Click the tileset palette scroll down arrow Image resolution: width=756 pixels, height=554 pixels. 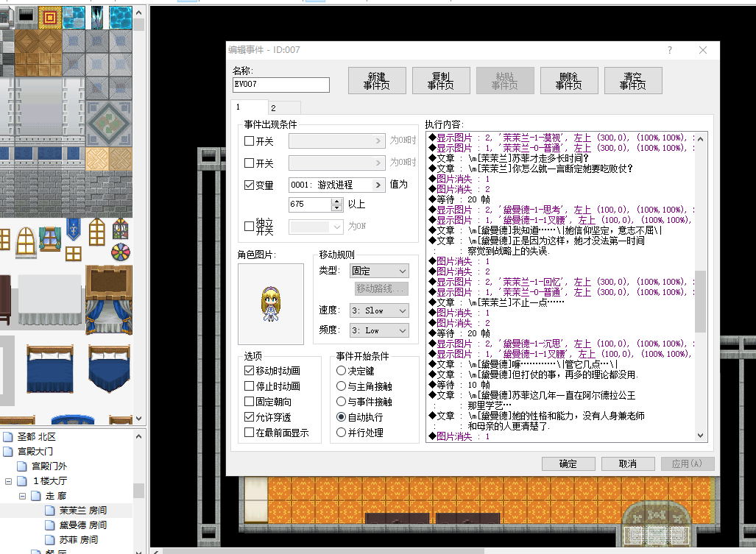point(139,418)
